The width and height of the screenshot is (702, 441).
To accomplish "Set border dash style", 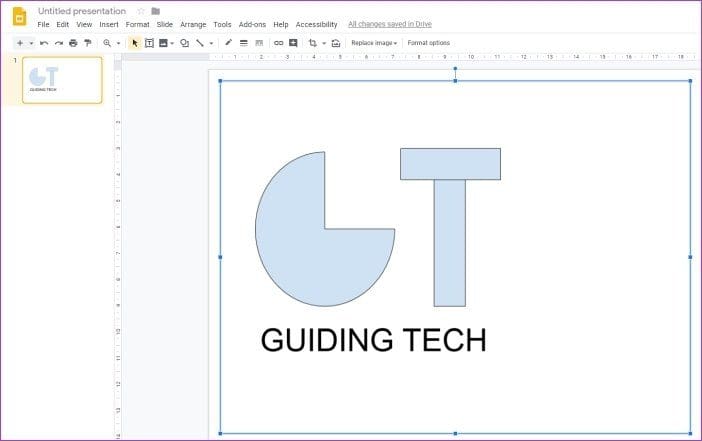I will (259, 43).
